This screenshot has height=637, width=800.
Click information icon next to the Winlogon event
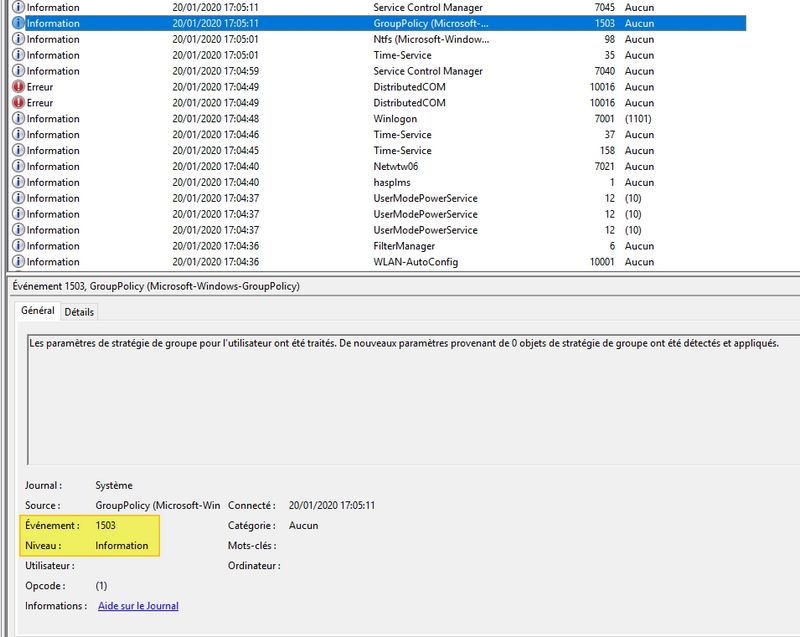18,119
